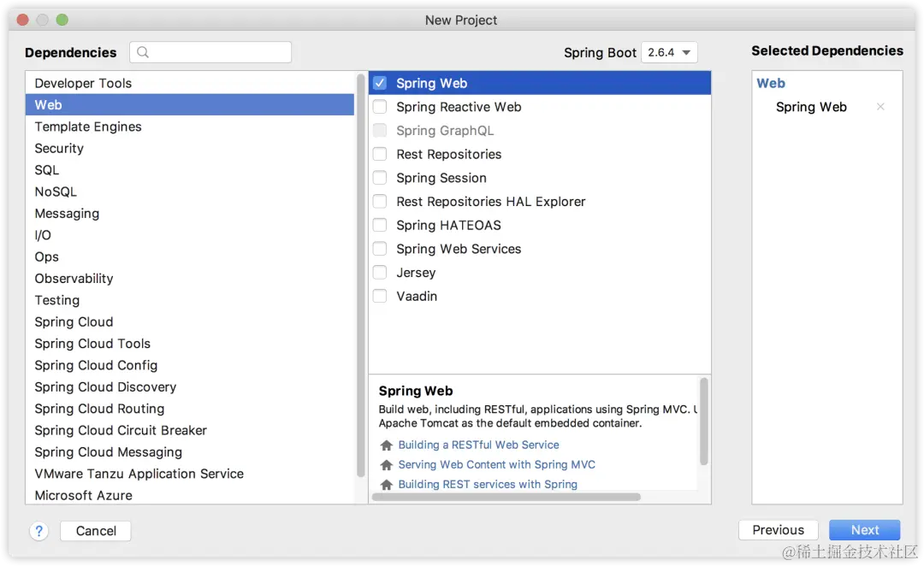Click Spring Web under Selected Dependencies

(x=811, y=107)
